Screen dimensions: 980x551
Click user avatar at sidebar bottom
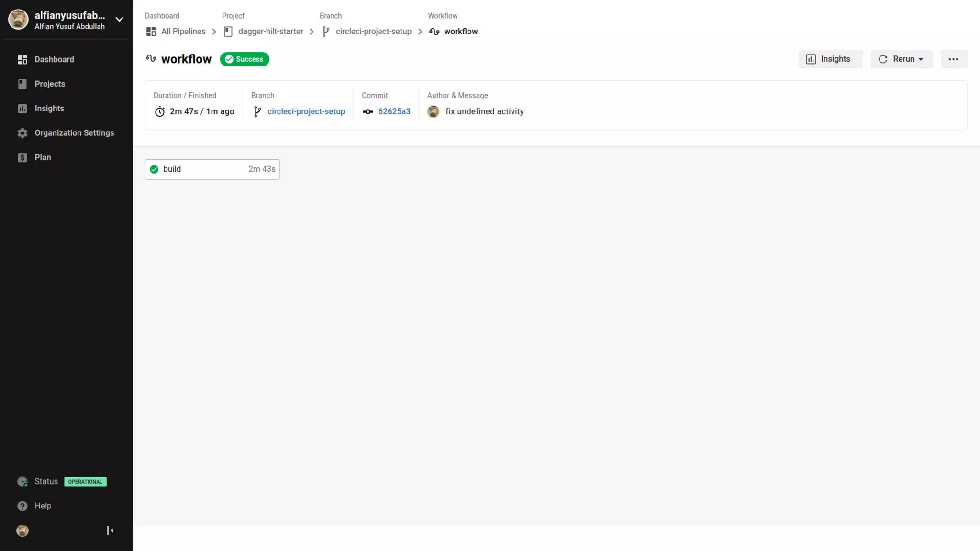point(22,530)
